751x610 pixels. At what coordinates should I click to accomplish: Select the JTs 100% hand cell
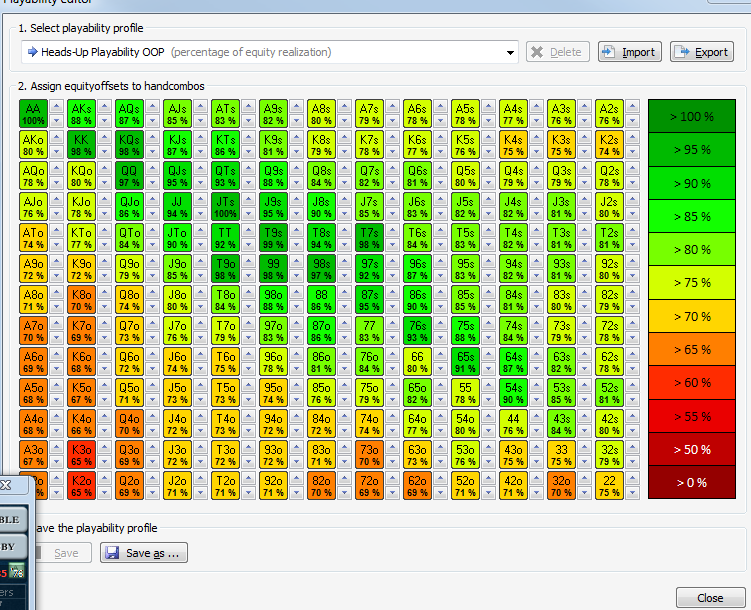click(225, 207)
